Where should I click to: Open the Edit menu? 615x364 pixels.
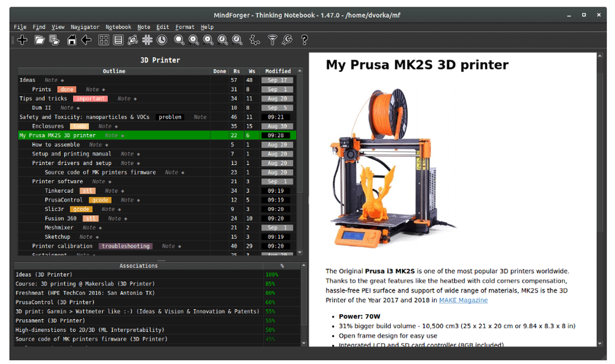click(163, 27)
